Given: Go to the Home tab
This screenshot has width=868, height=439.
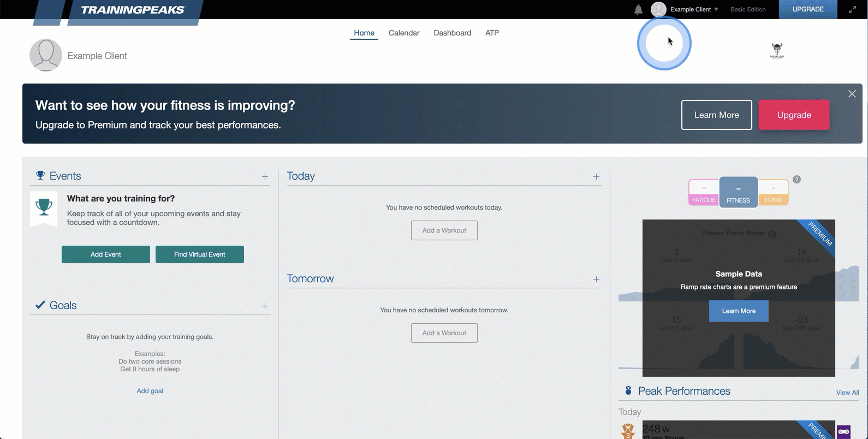Looking at the screenshot, I should pos(364,33).
